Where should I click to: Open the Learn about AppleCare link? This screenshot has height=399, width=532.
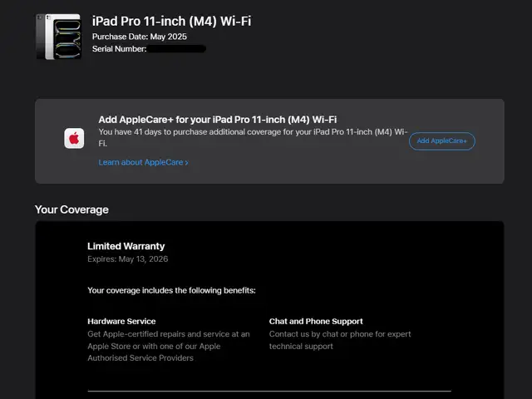coord(143,162)
